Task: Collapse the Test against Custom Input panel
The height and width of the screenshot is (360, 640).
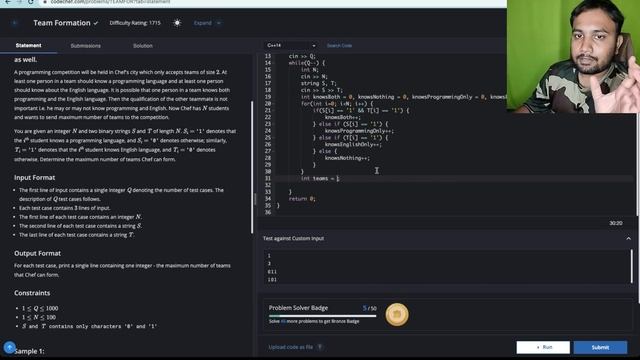Action: coord(629,238)
